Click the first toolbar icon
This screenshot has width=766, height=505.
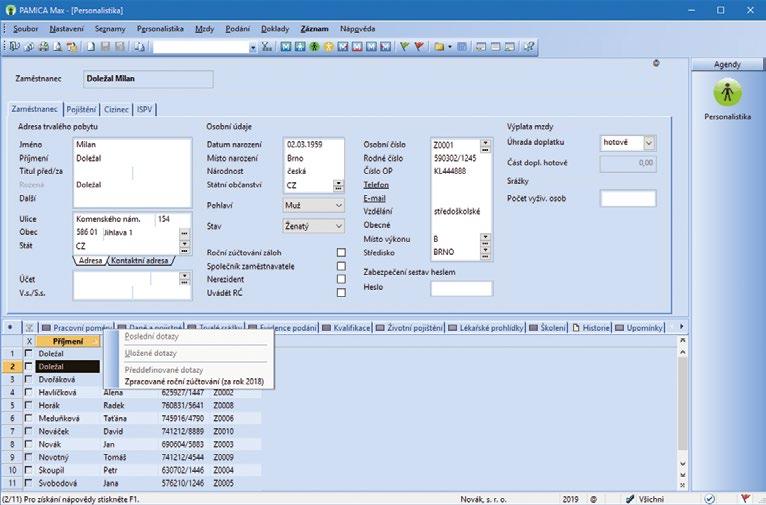pos(15,46)
